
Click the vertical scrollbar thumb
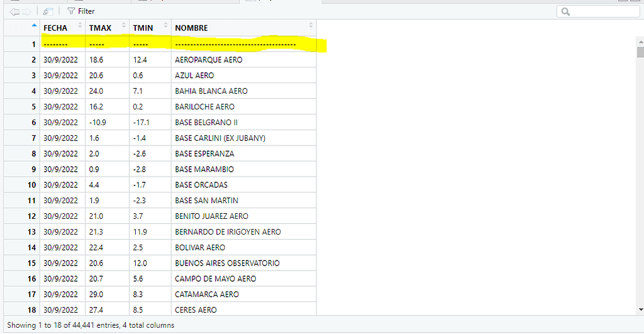click(x=640, y=52)
